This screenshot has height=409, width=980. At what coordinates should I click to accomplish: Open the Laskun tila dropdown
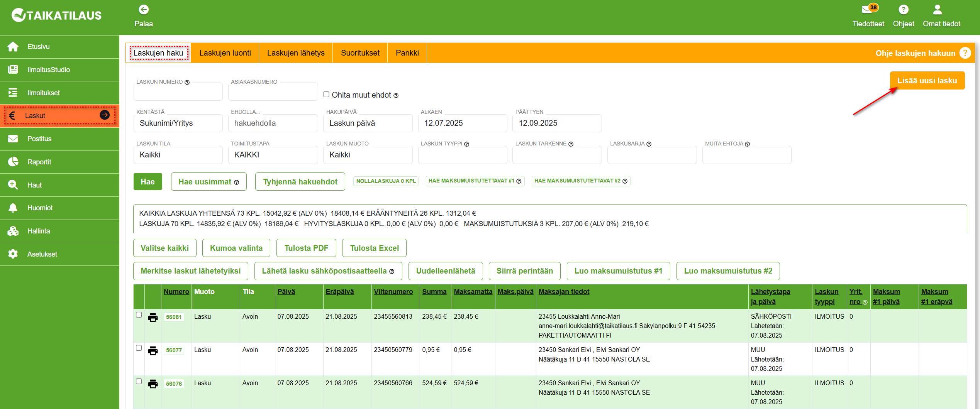[178, 155]
